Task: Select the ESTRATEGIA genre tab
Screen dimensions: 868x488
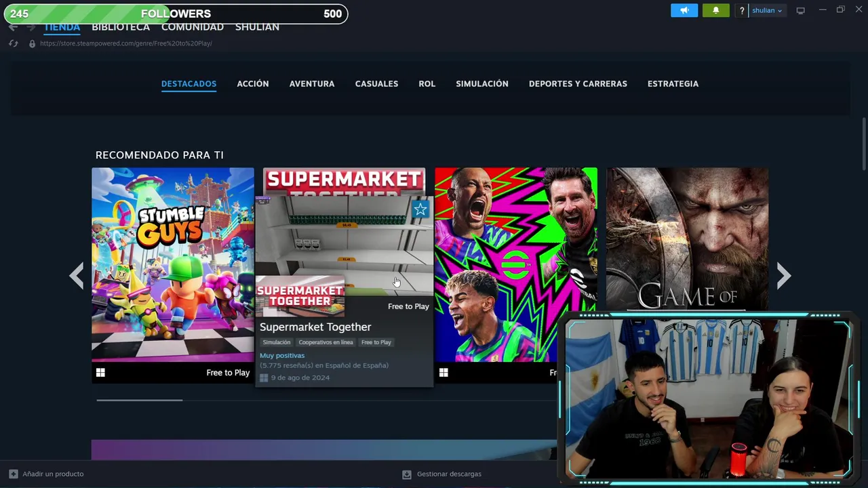Action: click(x=673, y=83)
